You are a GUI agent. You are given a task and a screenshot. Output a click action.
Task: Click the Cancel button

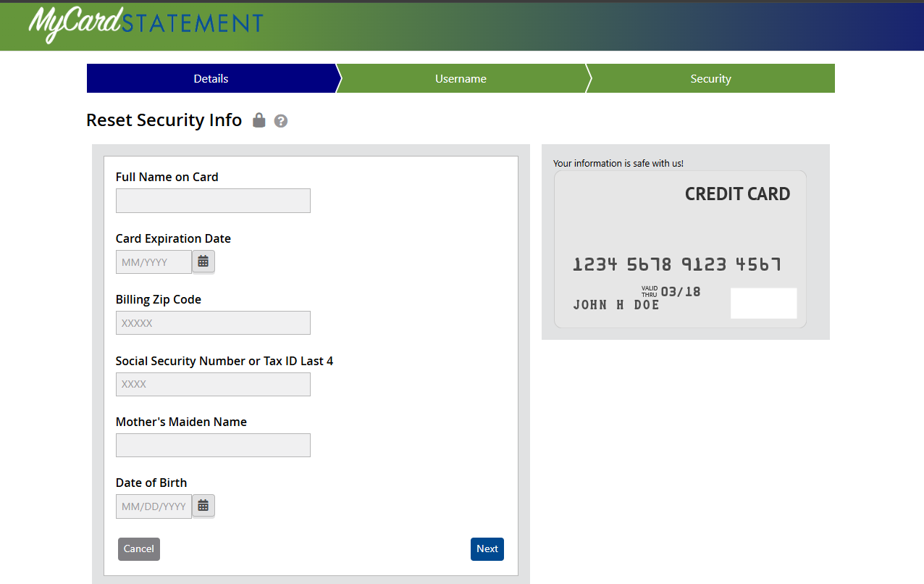pyautogui.click(x=139, y=549)
